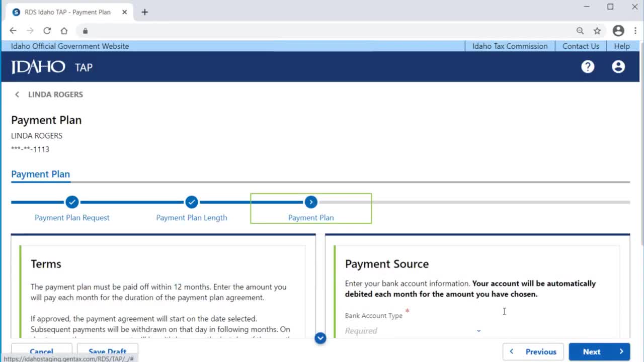Click the browser reload icon
This screenshot has width=644, height=362.
(47, 31)
